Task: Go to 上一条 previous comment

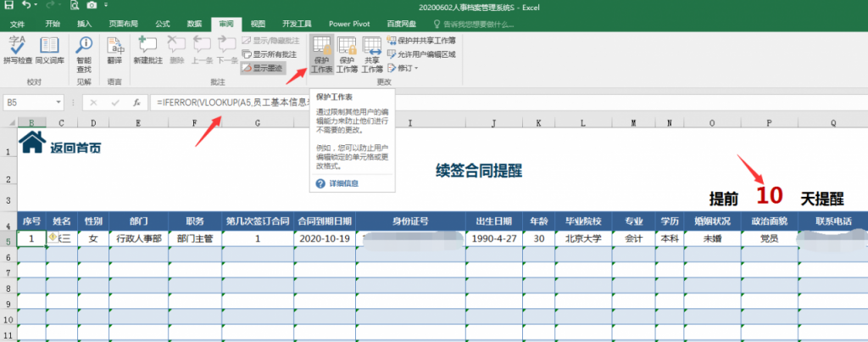Action: [x=202, y=50]
